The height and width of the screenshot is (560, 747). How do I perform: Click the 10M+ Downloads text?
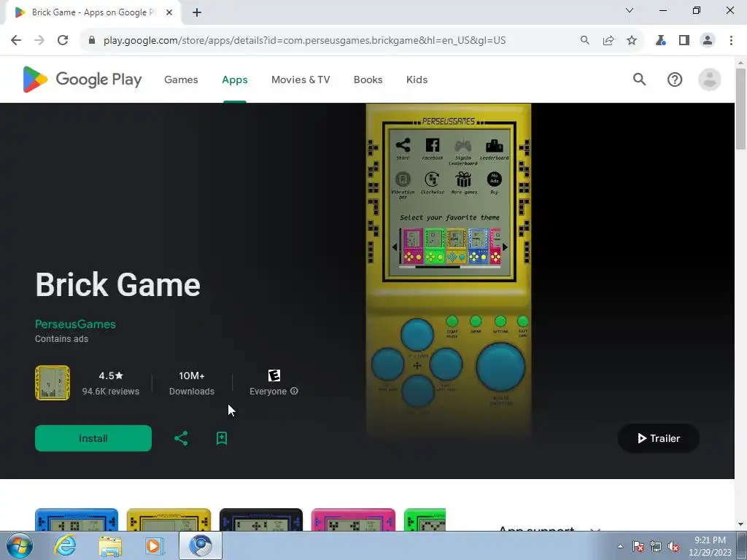click(192, 383)
